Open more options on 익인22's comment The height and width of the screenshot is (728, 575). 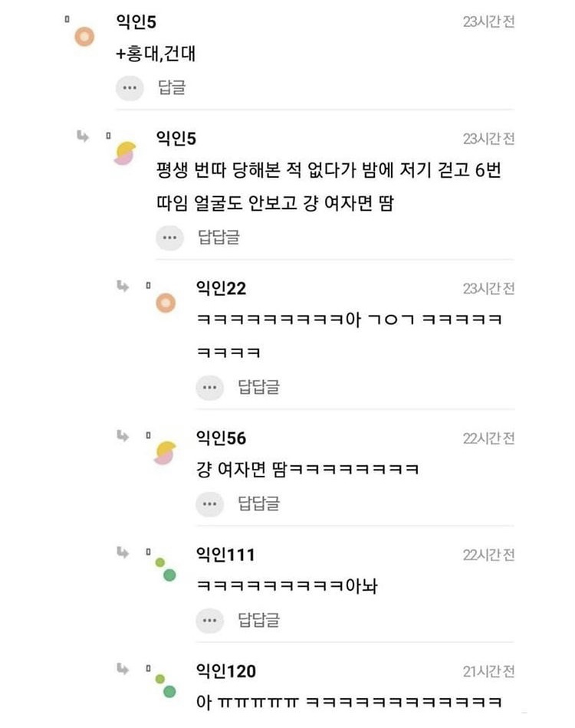tap(209, 387)
